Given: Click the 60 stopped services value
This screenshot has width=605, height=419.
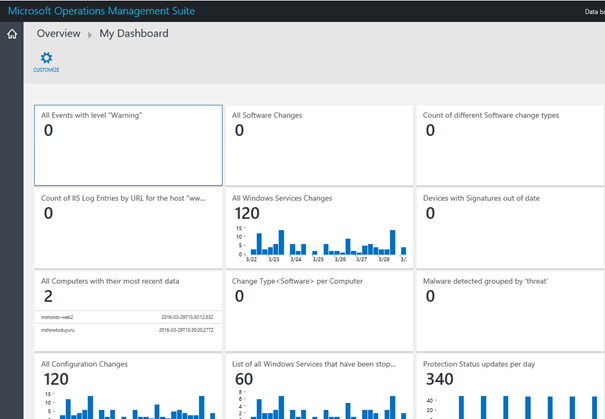Looking at the screenshot, I should (x=244, y=379).
